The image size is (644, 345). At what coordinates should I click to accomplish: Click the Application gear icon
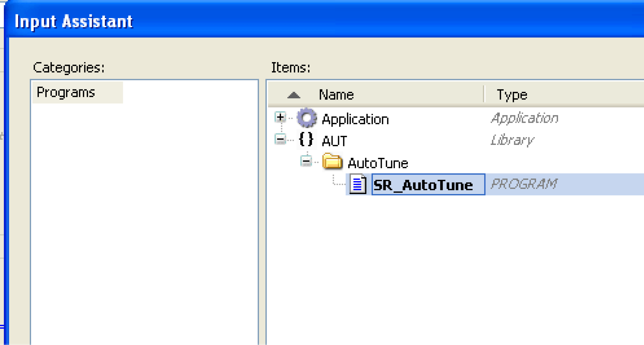tap(307, 118)
